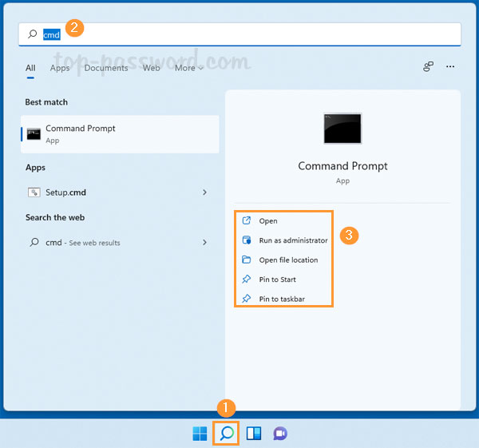Switch to the Documents filter tab
The height and width of the screenshot is (448, 479).
pyautogui.click(x=106, y=68)
